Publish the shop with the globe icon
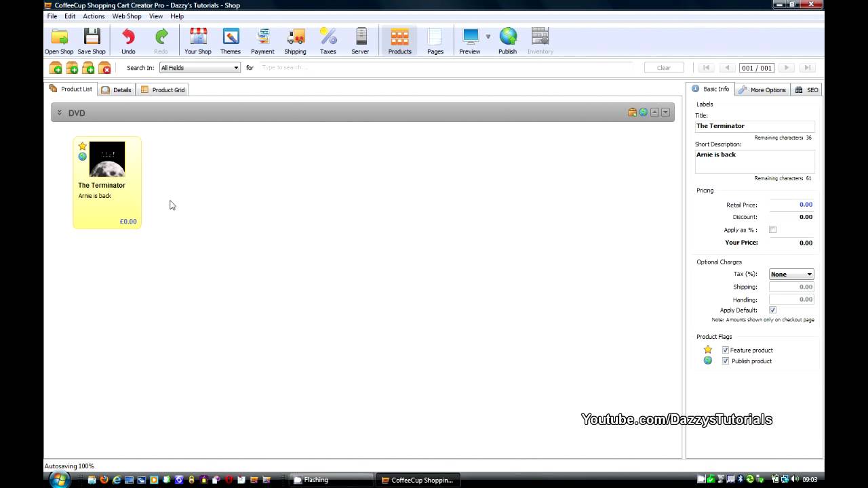The height and width of the screenshot is (488, 868). [x=508, y=41]
